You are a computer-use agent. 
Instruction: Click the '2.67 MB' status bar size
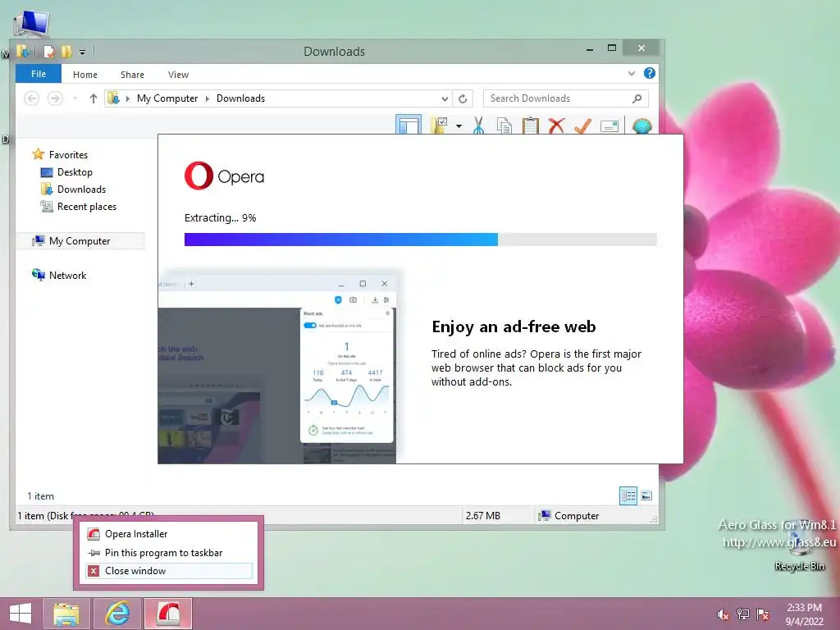[482, 516]
